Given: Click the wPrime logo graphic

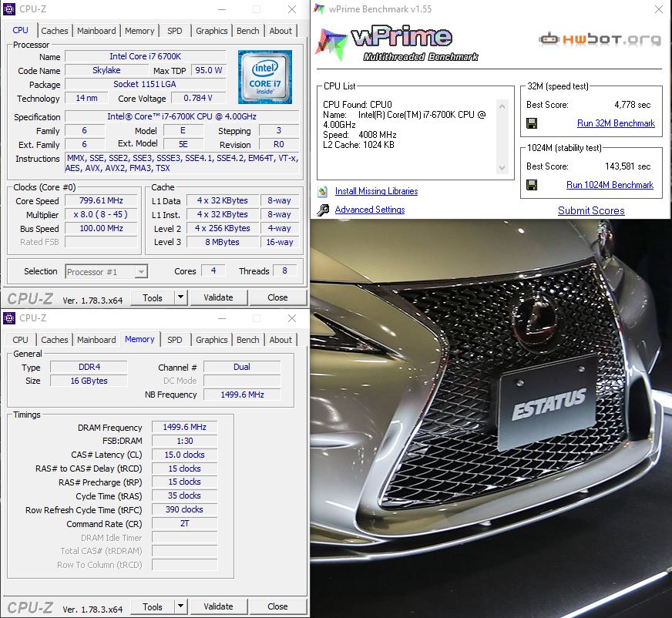Looking at the screenshot, I should click(x=397, y=43).
